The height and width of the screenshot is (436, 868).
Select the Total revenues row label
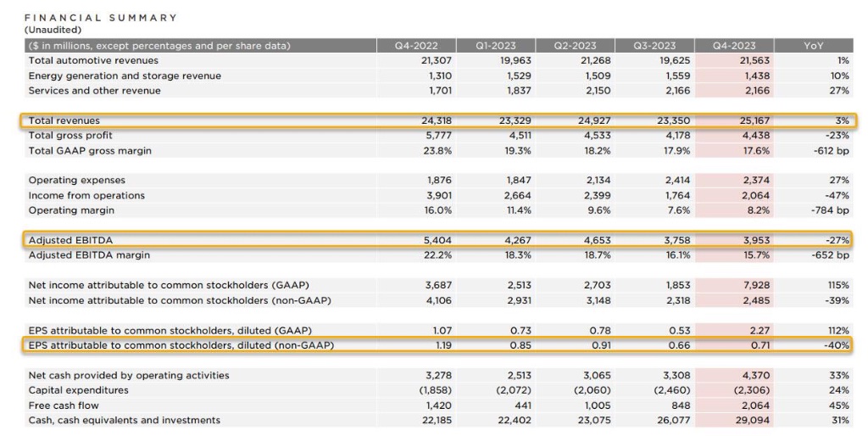click(64, 120)
